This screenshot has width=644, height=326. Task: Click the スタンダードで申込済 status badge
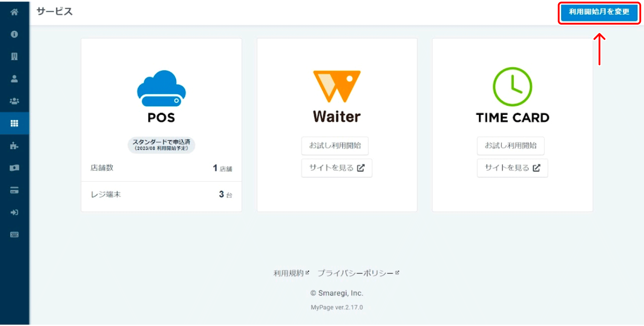(x=161, y=145)
